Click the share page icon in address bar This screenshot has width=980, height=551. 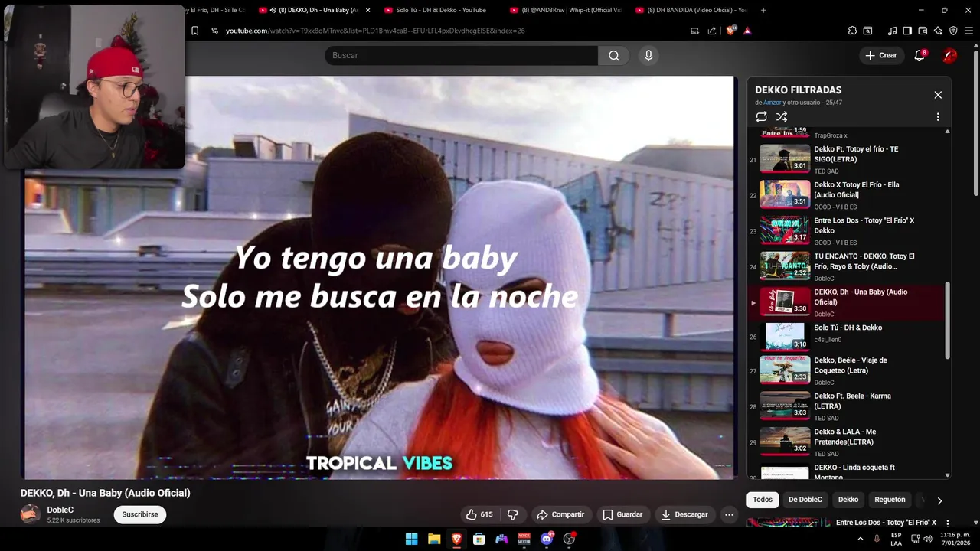coord(712,31)
